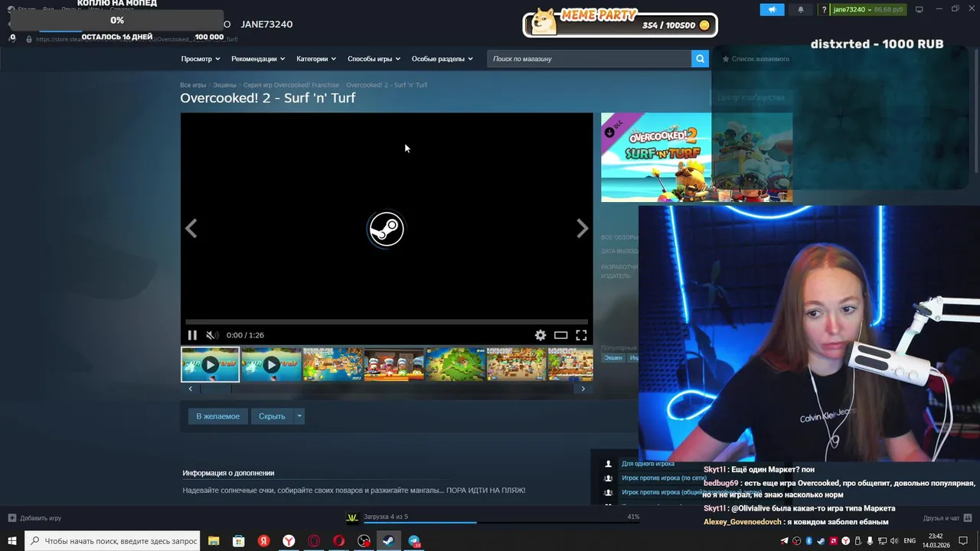Open the sixth screenshot thumbnail
This screenshot has width=980, height=551.
pos(517,364)
